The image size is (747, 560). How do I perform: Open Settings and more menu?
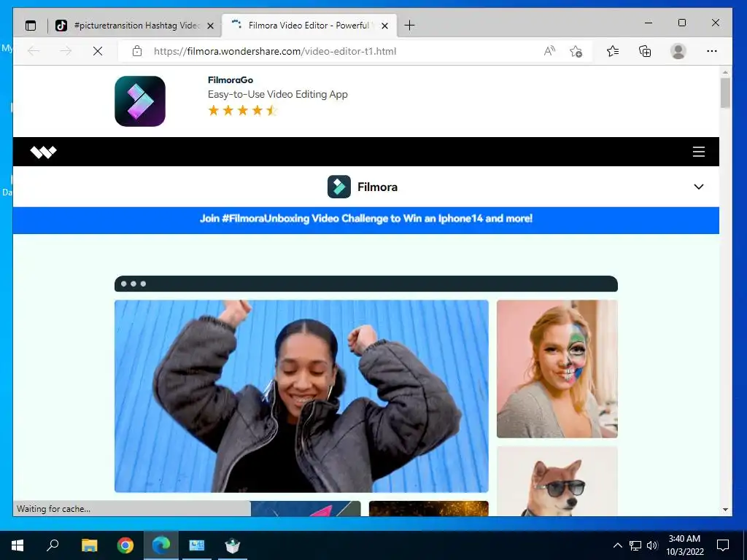(712, 51)
